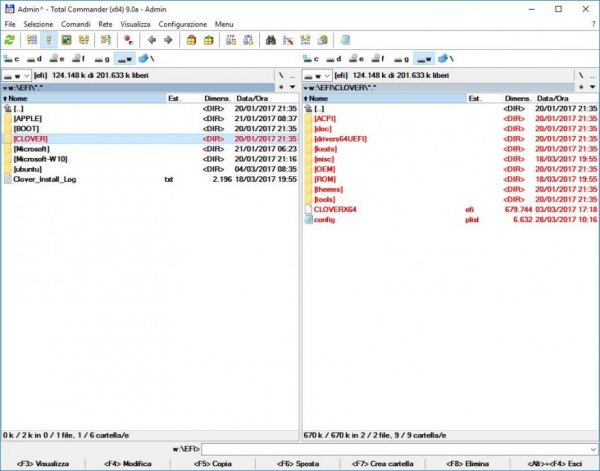This screenshot has height=471, width=600.
Task: Open network neighborhood in the right panel
Action: 446,59
